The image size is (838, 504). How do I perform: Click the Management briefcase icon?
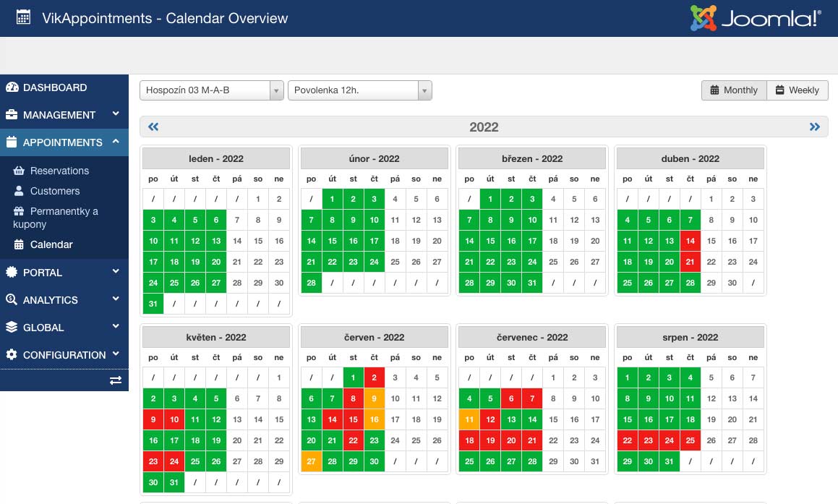point(12,114)
